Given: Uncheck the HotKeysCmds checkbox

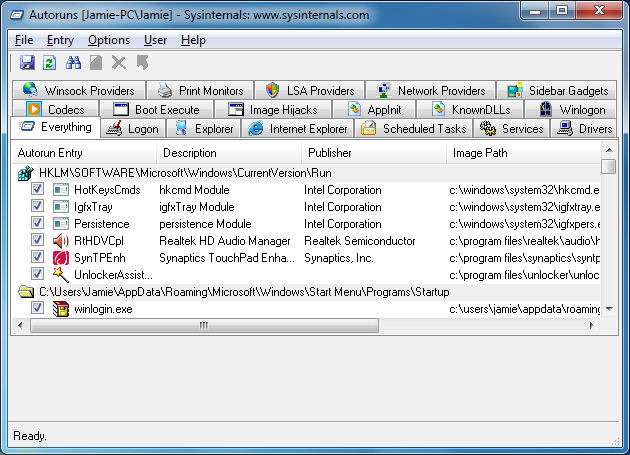Looking at the screenshot, I should pos(37,189).
